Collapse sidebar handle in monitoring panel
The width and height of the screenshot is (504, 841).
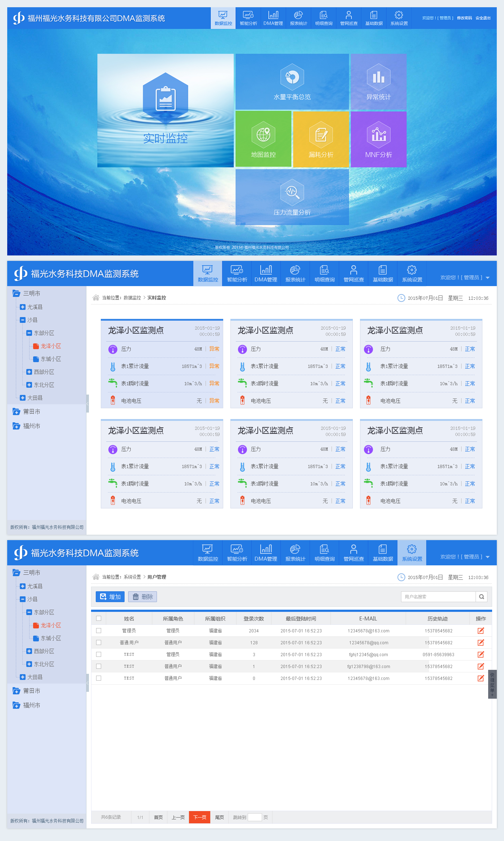point(87,404)
